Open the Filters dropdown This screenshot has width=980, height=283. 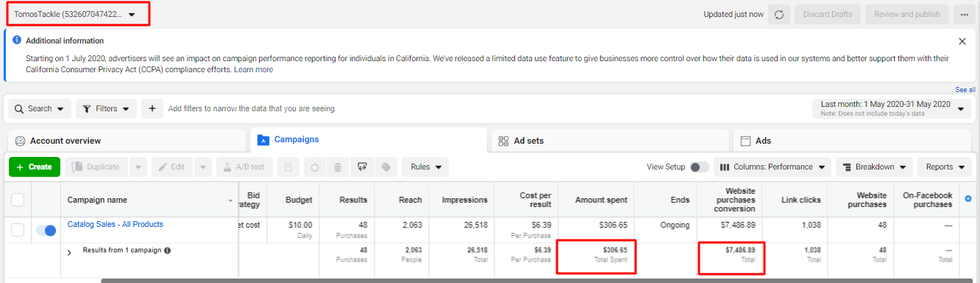point(107,108)
